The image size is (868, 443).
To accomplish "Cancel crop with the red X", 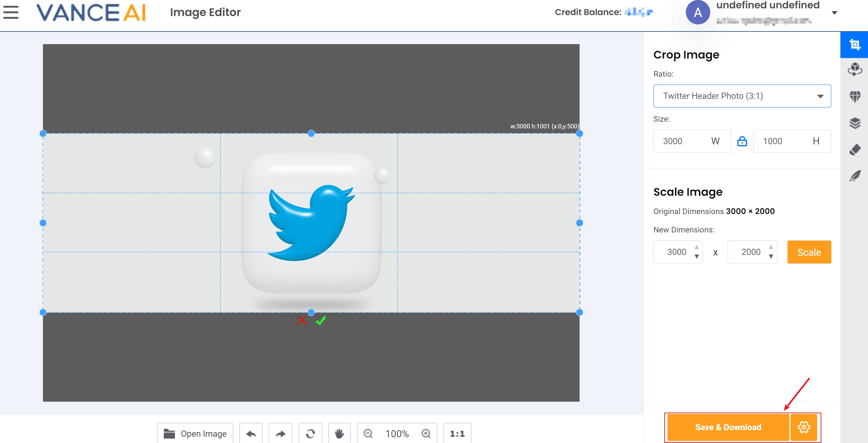I will 302,321.
